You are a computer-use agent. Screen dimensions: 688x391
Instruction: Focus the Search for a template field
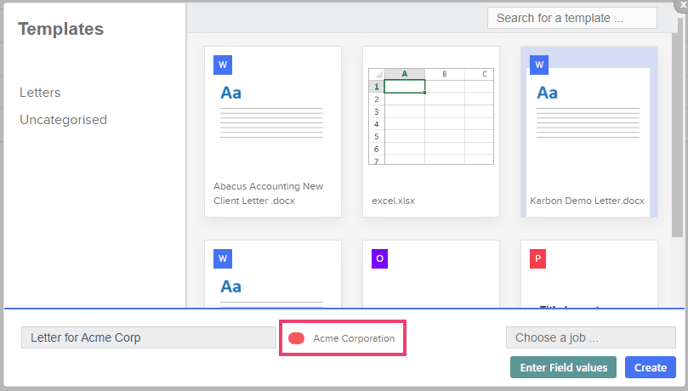[x=572, y=18]
